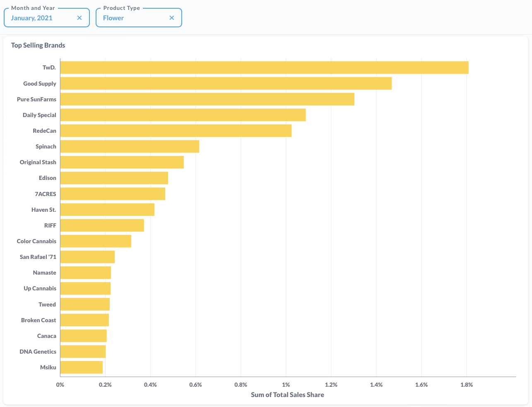Select the Haven St. bar
This screenshot has width=532, height=407.
click(x=107, y=210)
